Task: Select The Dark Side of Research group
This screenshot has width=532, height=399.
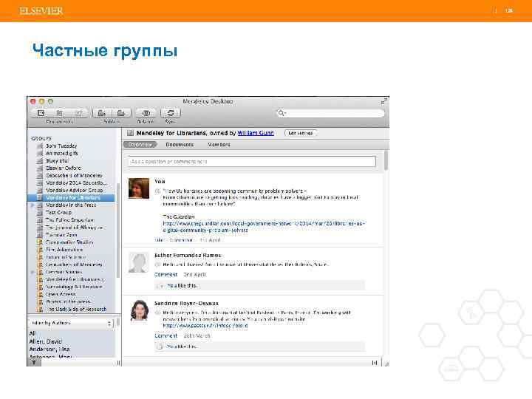Action: 76,309
